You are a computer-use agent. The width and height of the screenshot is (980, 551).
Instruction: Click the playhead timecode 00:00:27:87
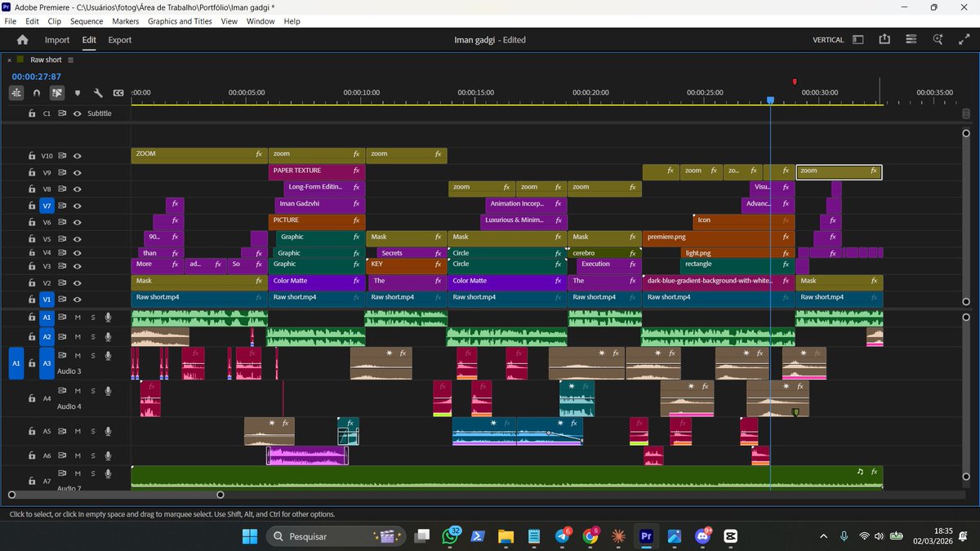(37, 77)
